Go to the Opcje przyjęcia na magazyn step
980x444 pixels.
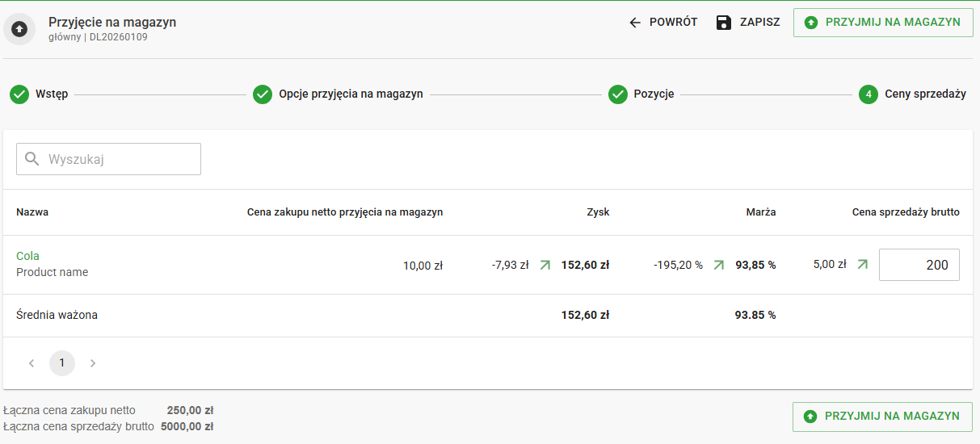tap(350, 94)
